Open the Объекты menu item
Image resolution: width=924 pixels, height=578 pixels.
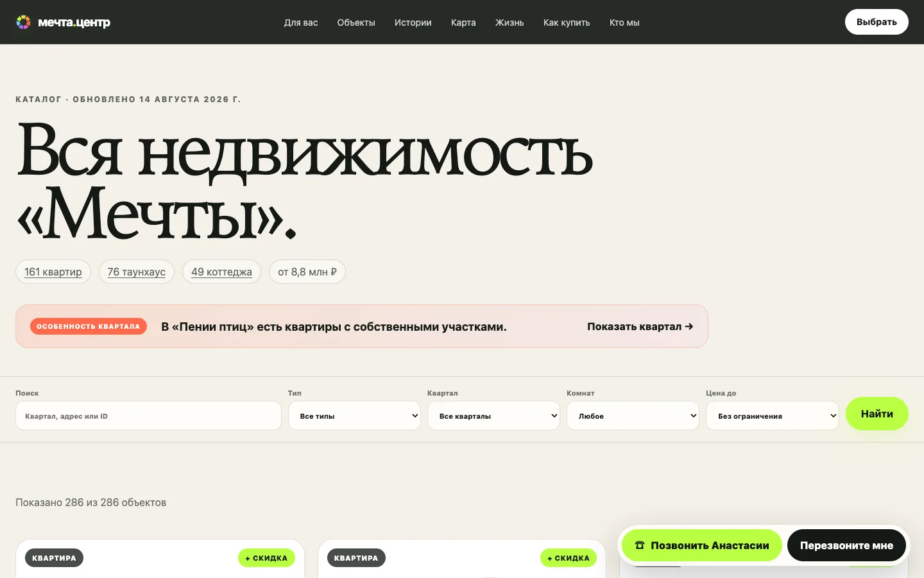click(356, 22)
